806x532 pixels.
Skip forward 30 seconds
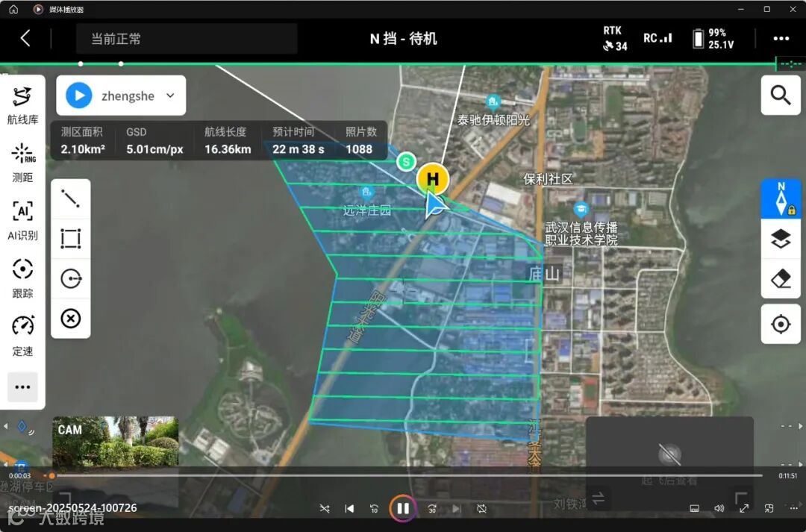coord(432,508)
